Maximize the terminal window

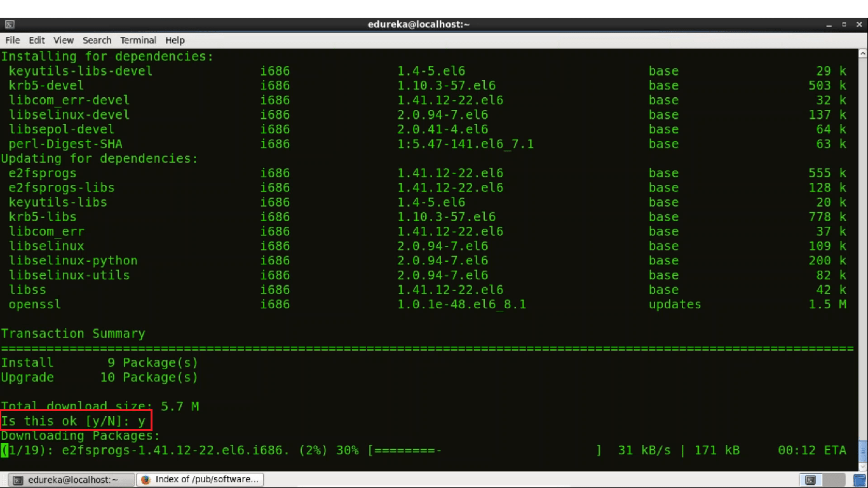(844, 25)
